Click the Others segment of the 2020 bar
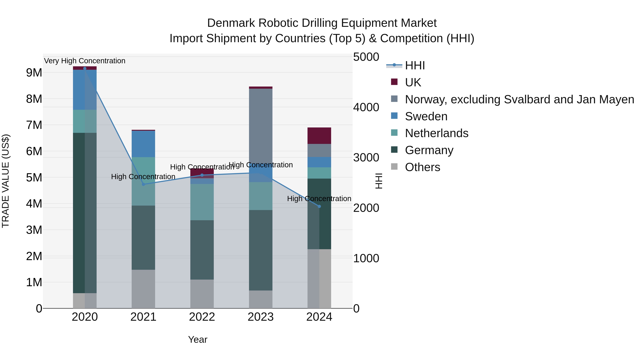 click(85, 301)
